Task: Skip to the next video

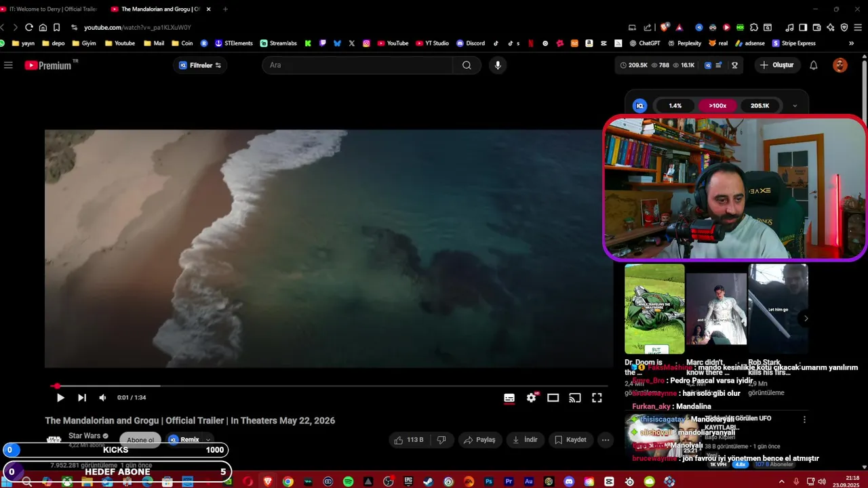Action: tap(82, 398)
